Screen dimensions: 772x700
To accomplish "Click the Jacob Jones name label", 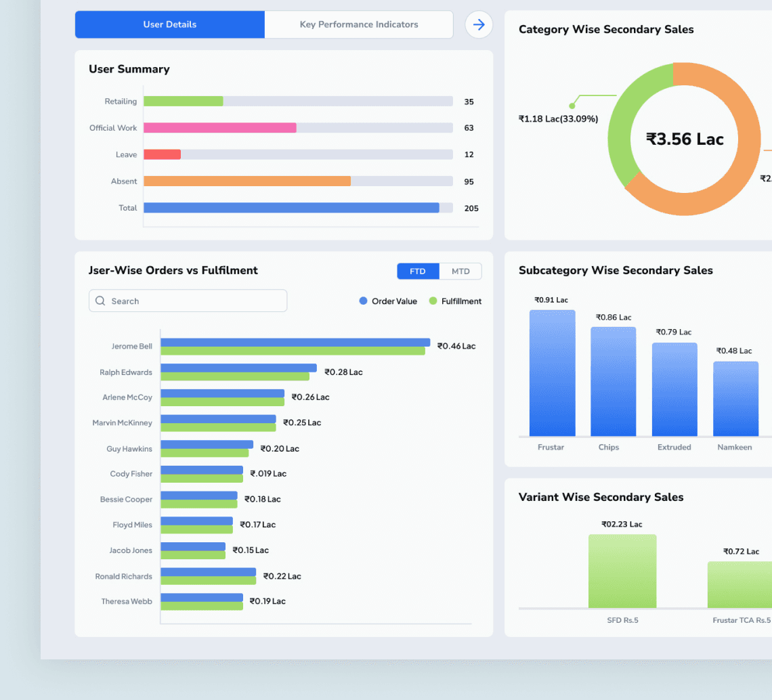I will (x=131, y=550).
